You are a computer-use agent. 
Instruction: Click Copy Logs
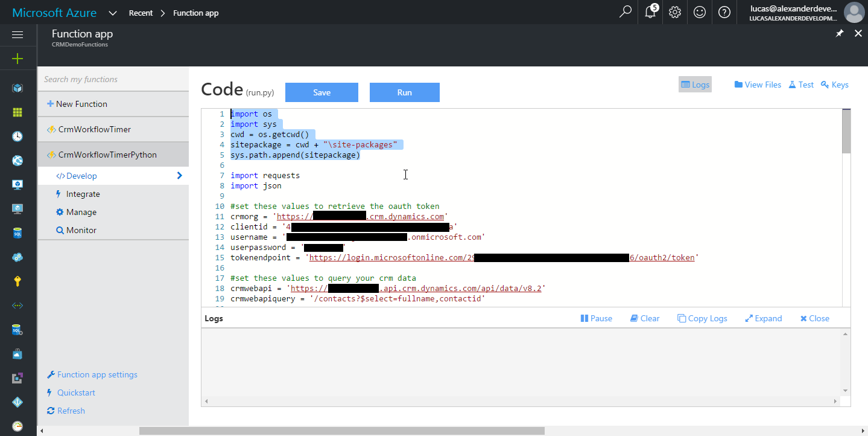702,318
